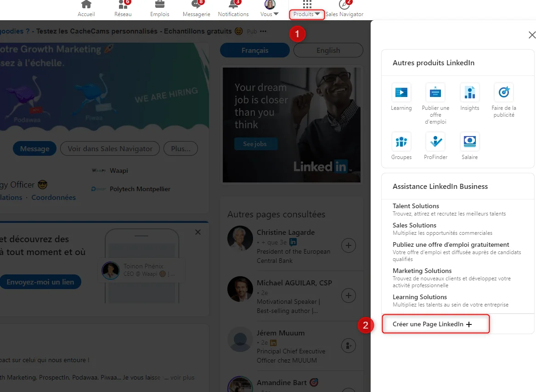Dismiss the mobile app promo card

pos(198,232)
